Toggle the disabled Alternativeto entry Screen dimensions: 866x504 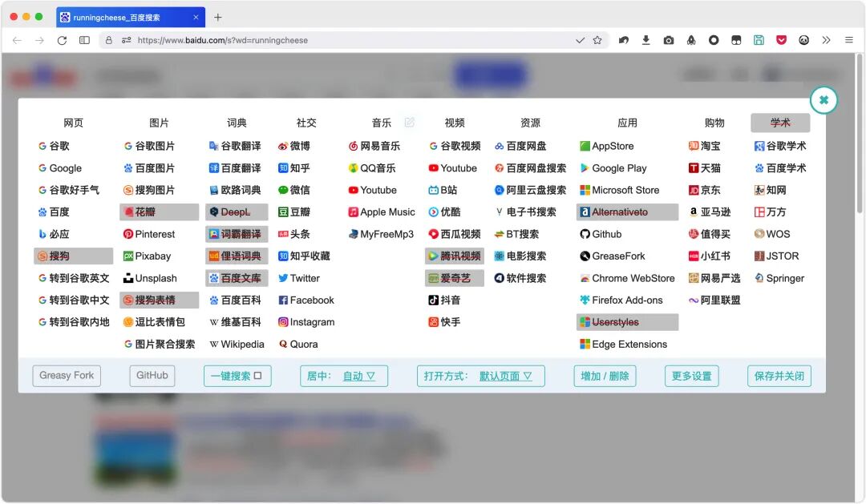(x=627, y=212)
